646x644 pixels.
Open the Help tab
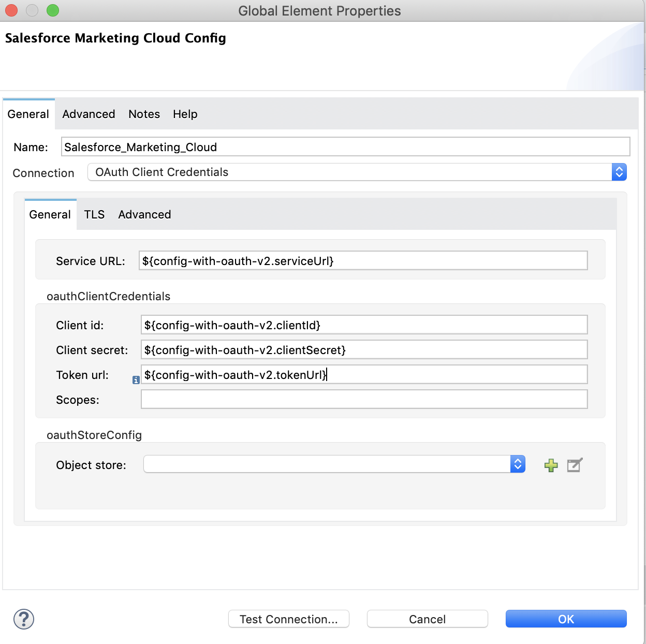point(185,114)
